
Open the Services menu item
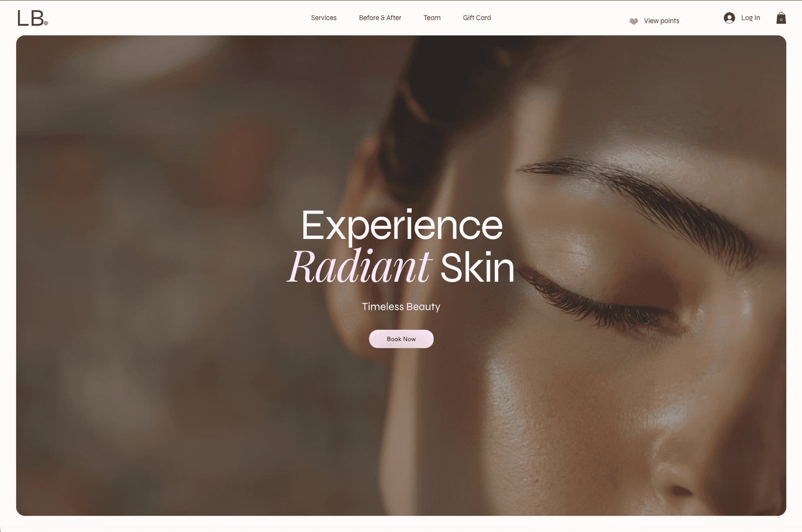(x=324, y=18)
